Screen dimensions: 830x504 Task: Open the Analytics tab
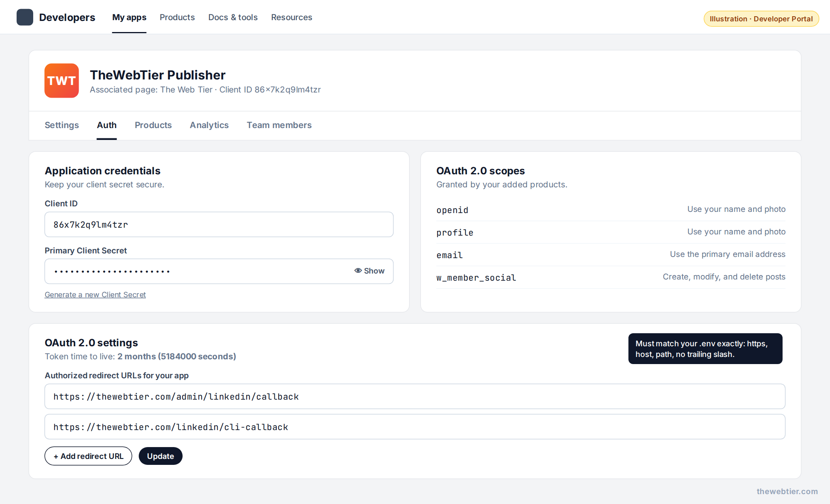pyautogui.click(x=209, y=125)
